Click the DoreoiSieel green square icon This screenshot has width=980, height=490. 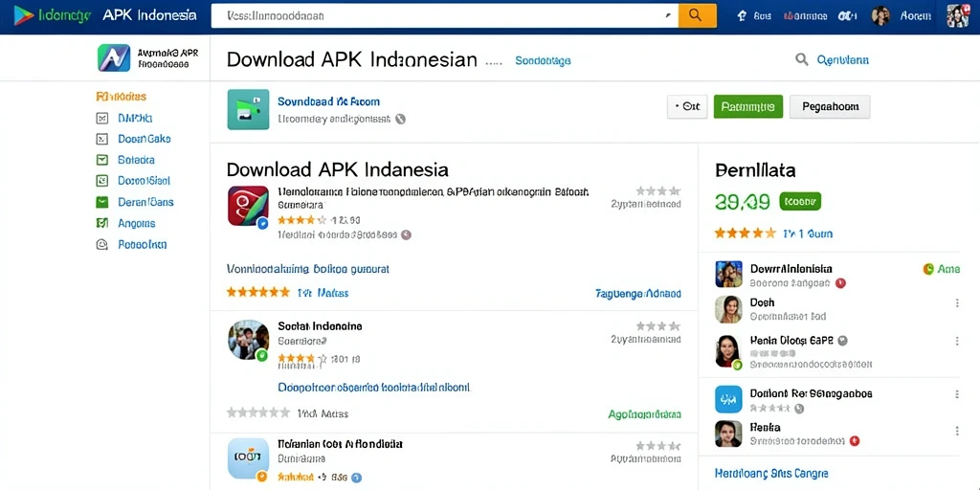pyautogui.click(x=101, y=181)
